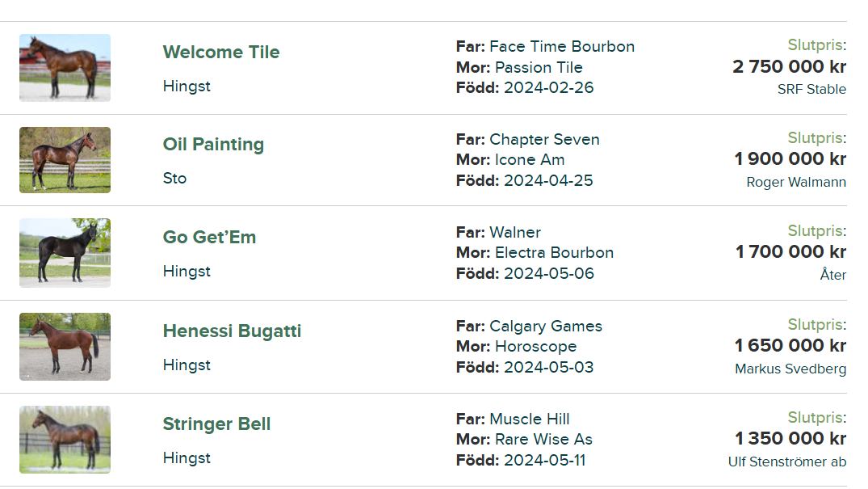Select the Go Get'Em horse name
Screen dimensions: 868x489
pyautogui.click(x=209, y=238)
